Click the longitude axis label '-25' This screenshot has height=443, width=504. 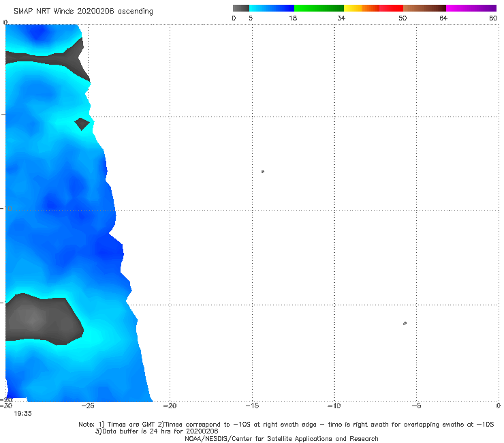88,406
